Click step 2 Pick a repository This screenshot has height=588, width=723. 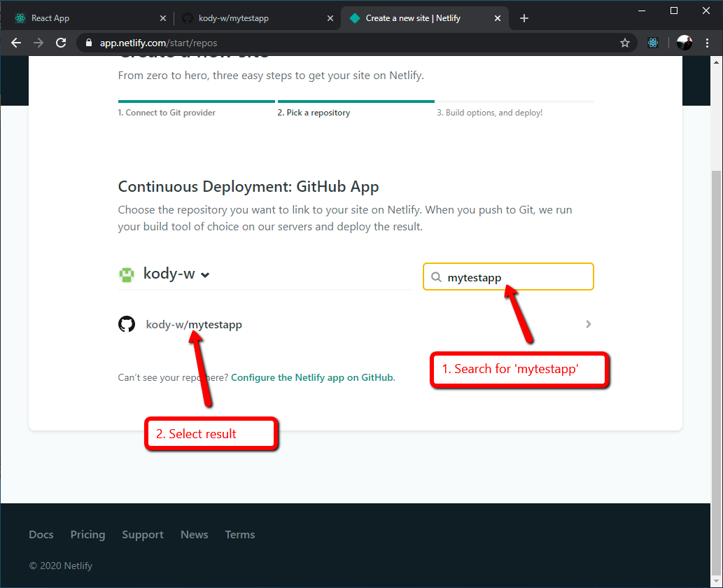point(314,113)
